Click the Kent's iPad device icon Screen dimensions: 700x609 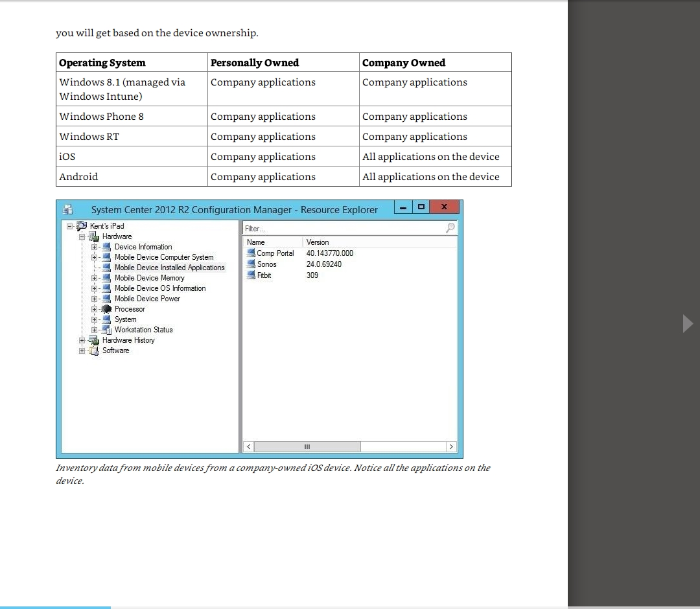click(82, 226)
